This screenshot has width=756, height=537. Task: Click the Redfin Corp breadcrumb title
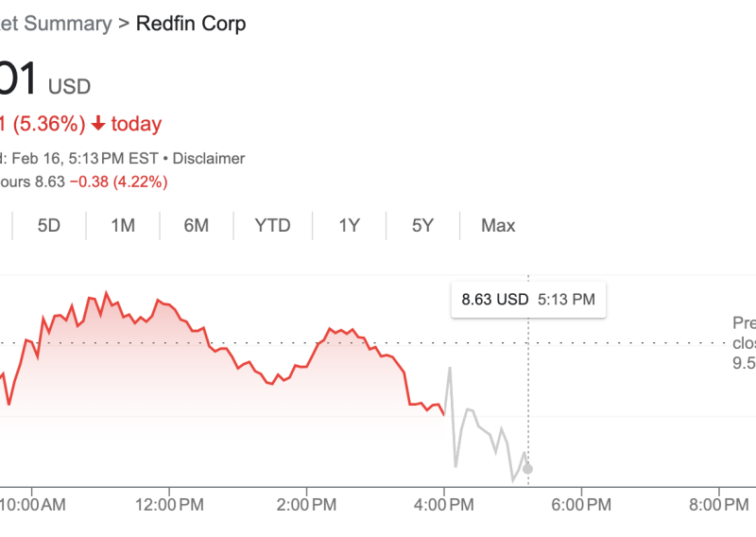(191, 24)
